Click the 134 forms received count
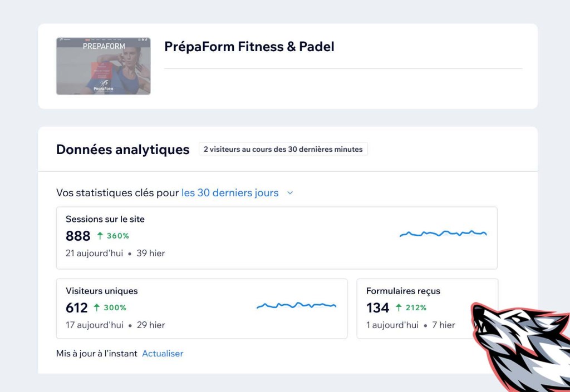The width and height of the screenshot is (570, 392). tap(378, 307)
